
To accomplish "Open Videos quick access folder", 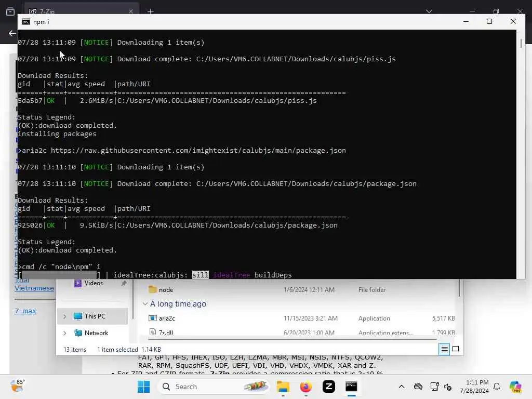I will [94, 283].
